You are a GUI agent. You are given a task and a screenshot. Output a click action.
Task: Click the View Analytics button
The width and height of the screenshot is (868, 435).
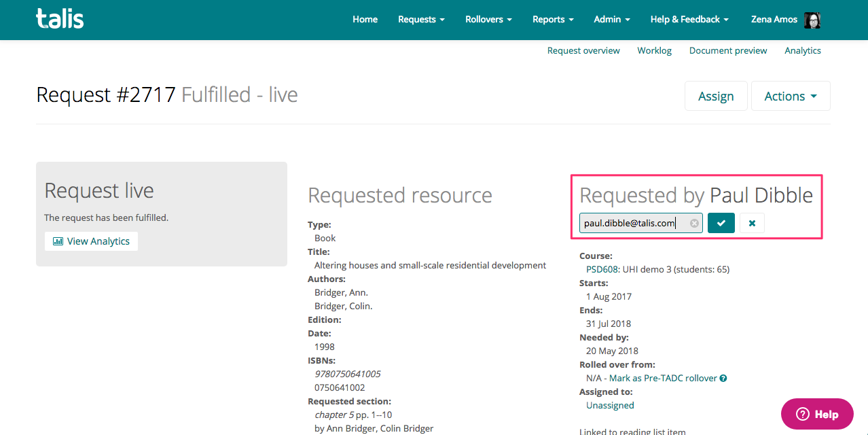pyautogui.click(x=91, y=241)
